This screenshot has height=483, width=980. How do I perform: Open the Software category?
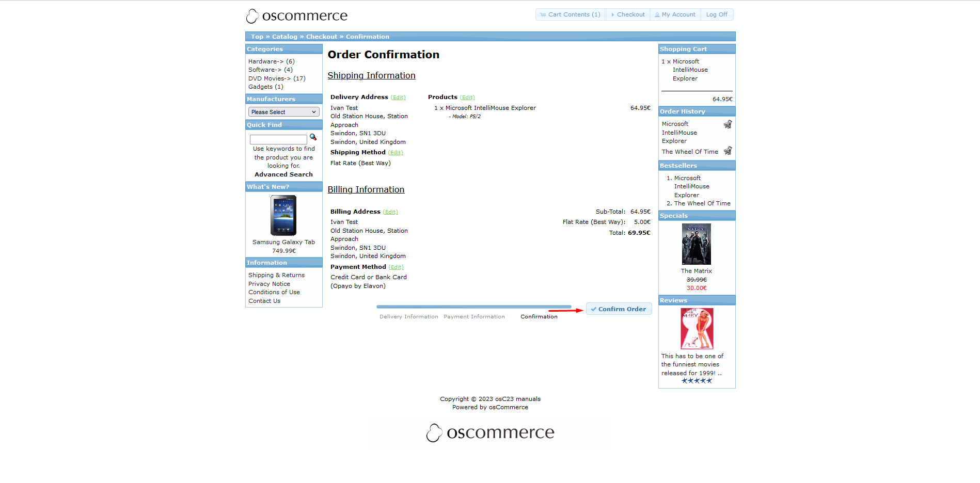click(x=265, y=70)
